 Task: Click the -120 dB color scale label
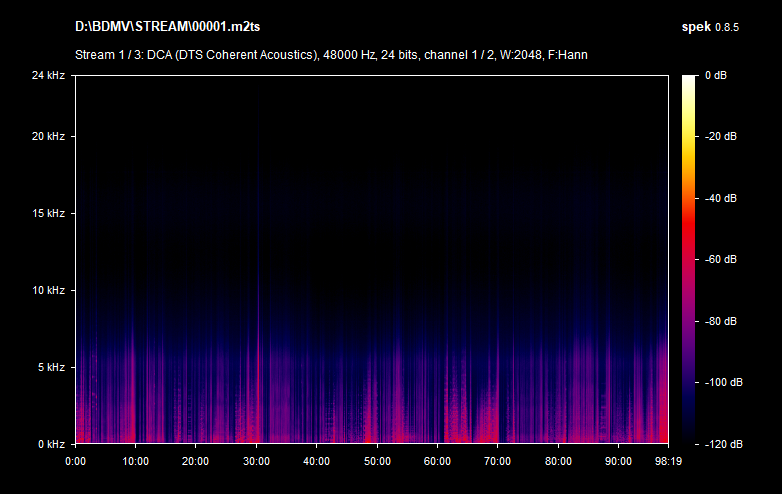coord(721,444)
